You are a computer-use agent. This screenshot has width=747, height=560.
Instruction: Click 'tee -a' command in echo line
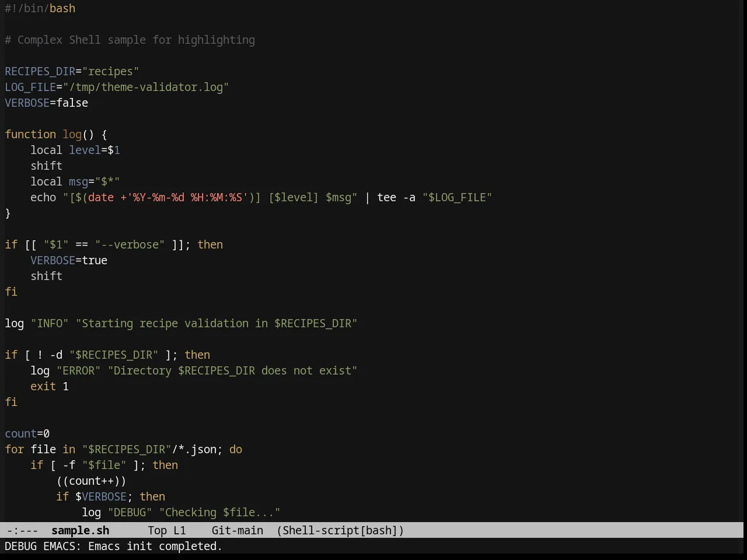pyautogui.click(x=396, y=197)
